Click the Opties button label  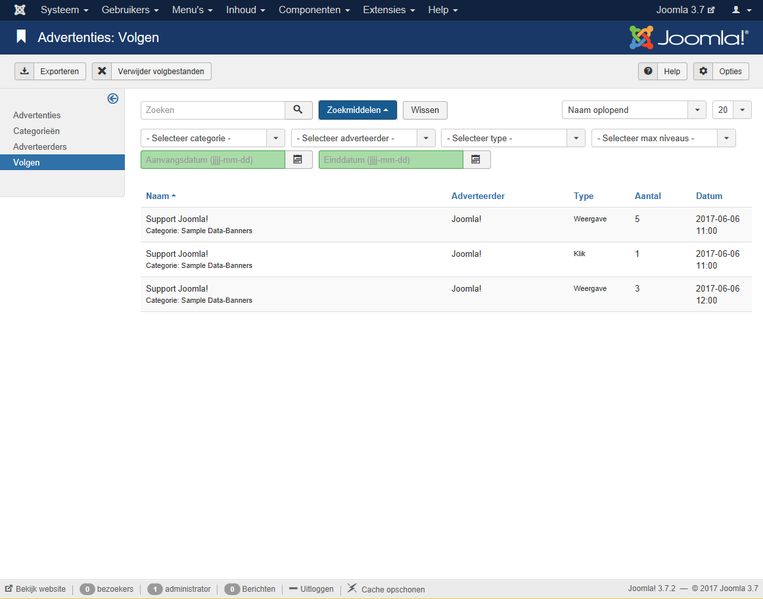(730, 71)
